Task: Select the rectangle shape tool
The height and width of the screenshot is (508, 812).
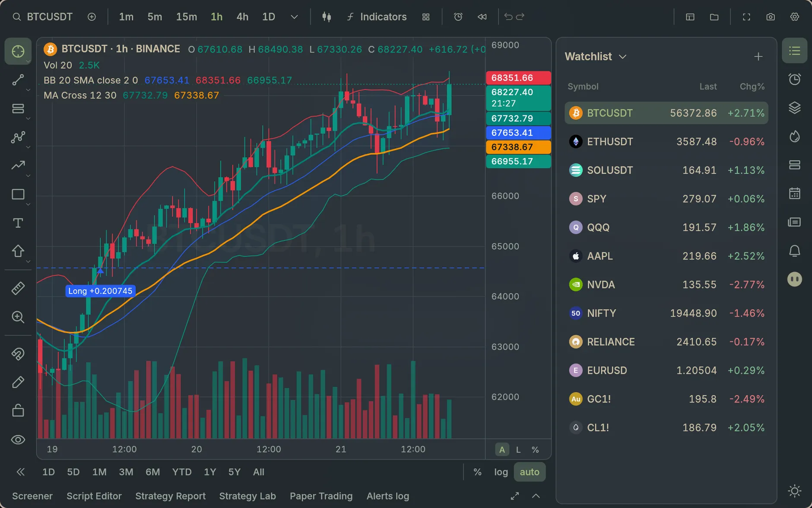Action: pos(18,194)
